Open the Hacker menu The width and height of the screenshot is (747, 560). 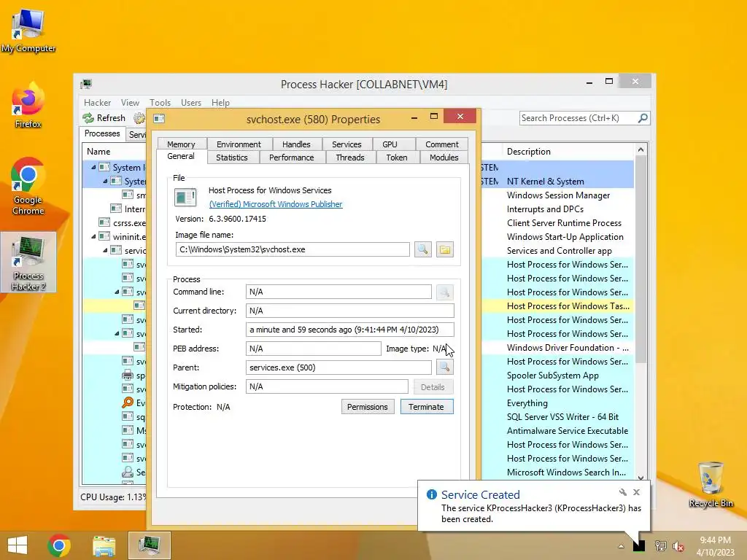(97, 102)
